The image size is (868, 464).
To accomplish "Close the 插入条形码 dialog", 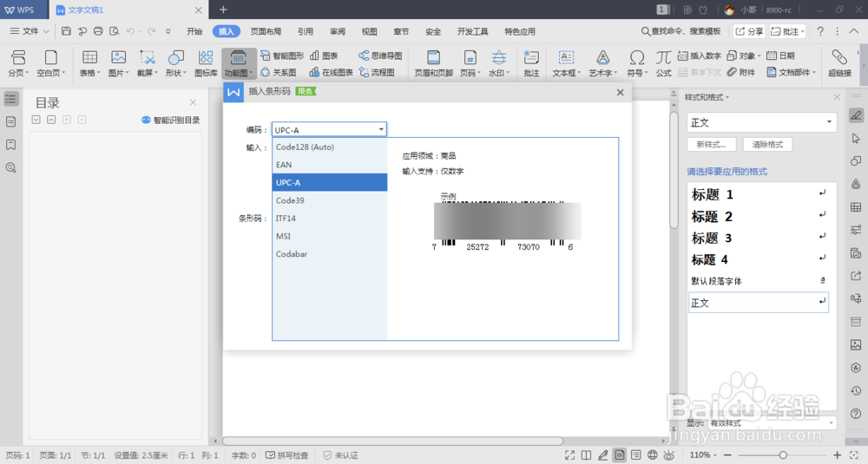I will 620,92.
